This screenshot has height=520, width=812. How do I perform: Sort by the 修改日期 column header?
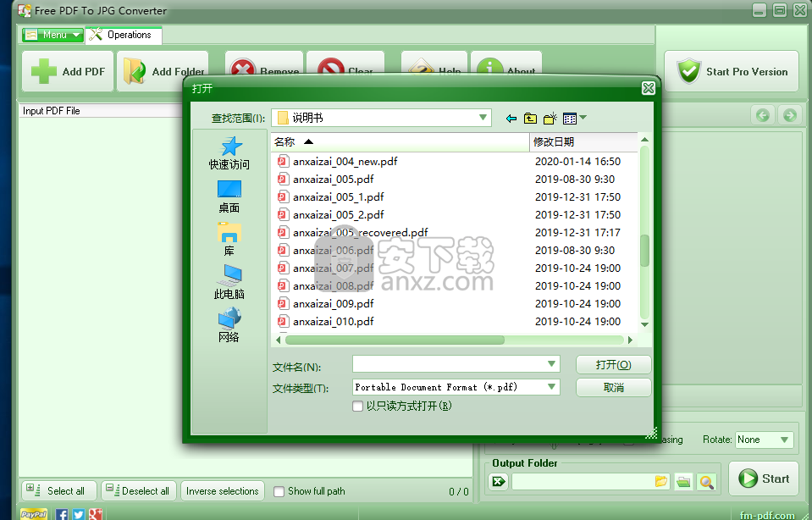[x=583, y=142]
